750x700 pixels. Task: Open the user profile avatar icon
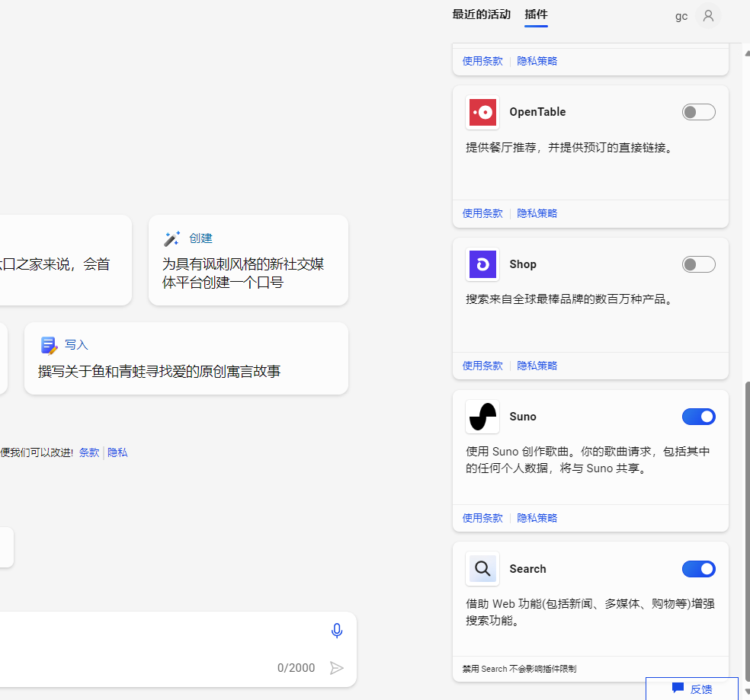pos(708,16)
